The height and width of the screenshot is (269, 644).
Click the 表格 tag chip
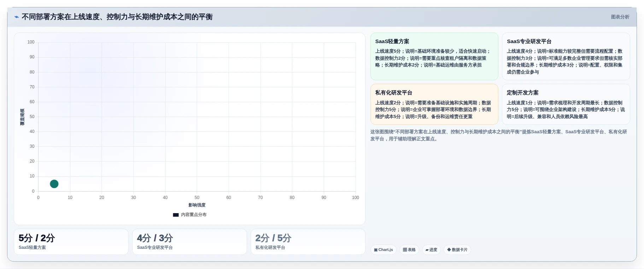(409, 250)
